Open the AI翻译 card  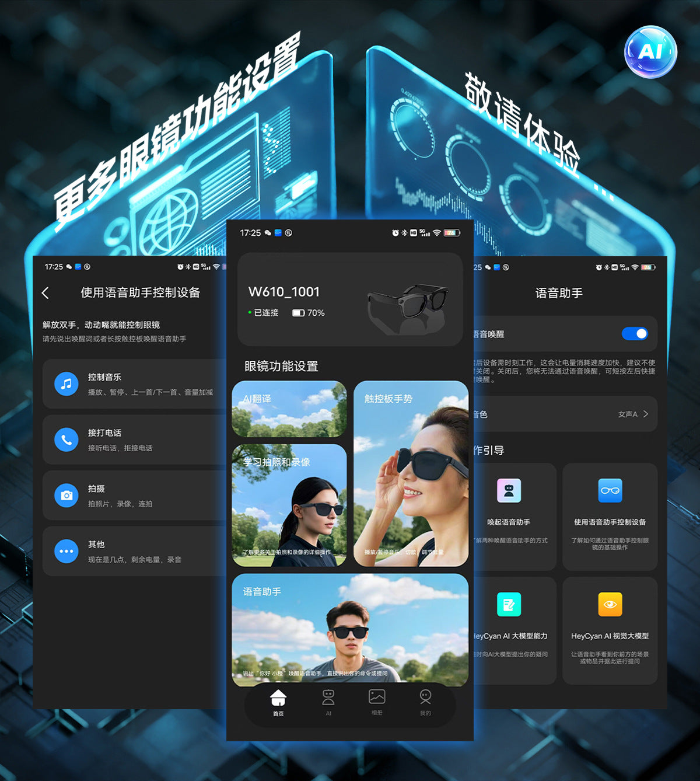tap(289, 409)
